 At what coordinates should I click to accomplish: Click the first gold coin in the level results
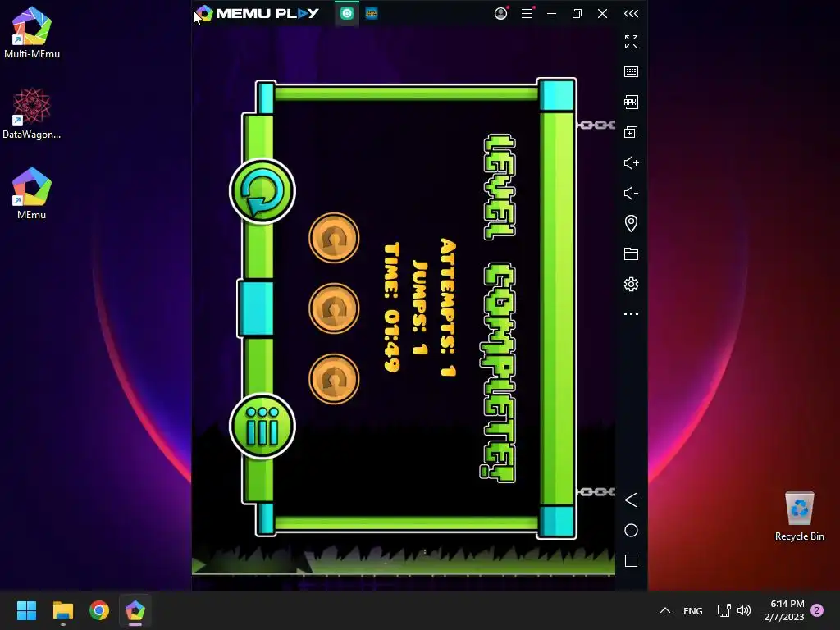334,238
